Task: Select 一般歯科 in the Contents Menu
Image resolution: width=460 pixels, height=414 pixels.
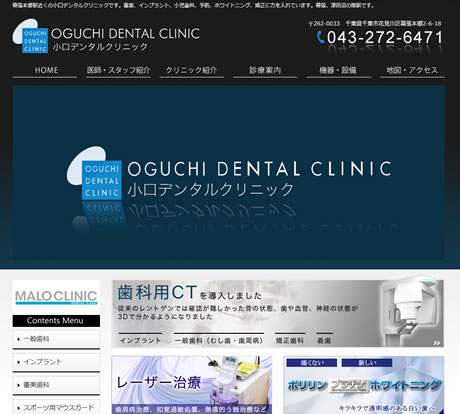Action: coord(56,339)
